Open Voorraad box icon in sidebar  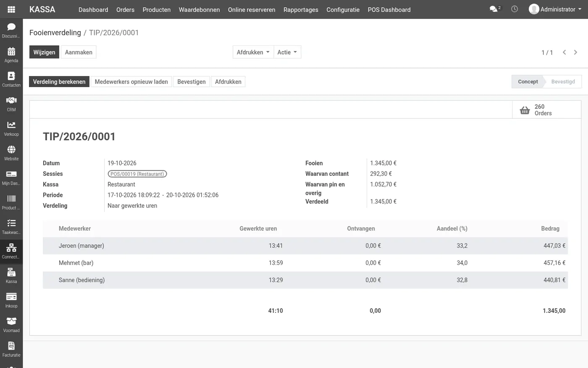click(x=11, y=325)
